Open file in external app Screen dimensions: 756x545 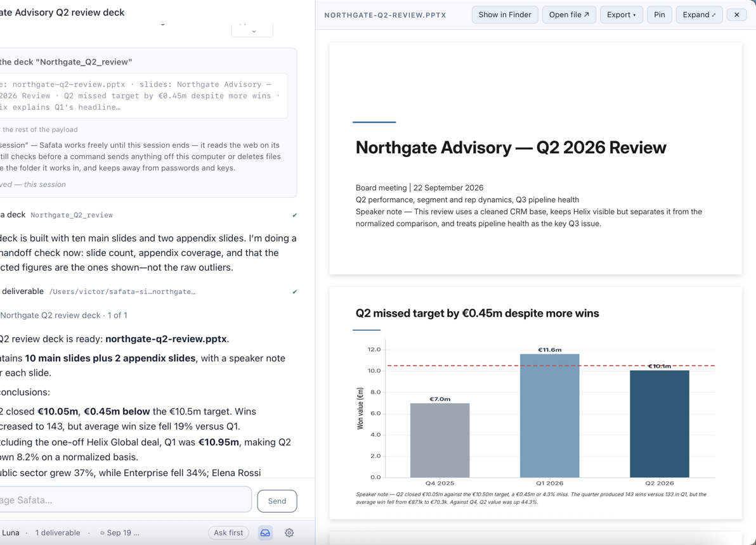(x=569, y=15)
